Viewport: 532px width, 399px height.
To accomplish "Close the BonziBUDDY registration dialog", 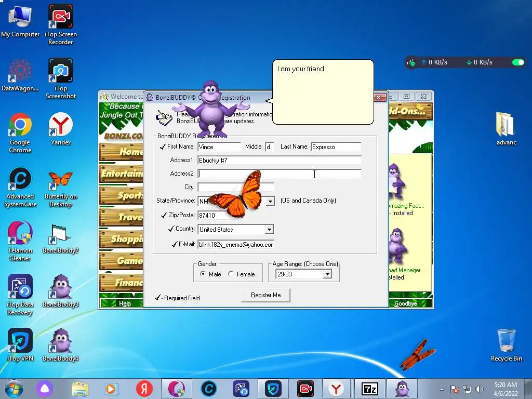I will [379, 97].
